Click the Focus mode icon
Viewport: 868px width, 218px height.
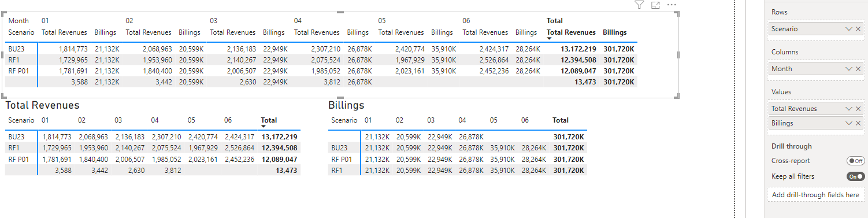tap(655, 5)
